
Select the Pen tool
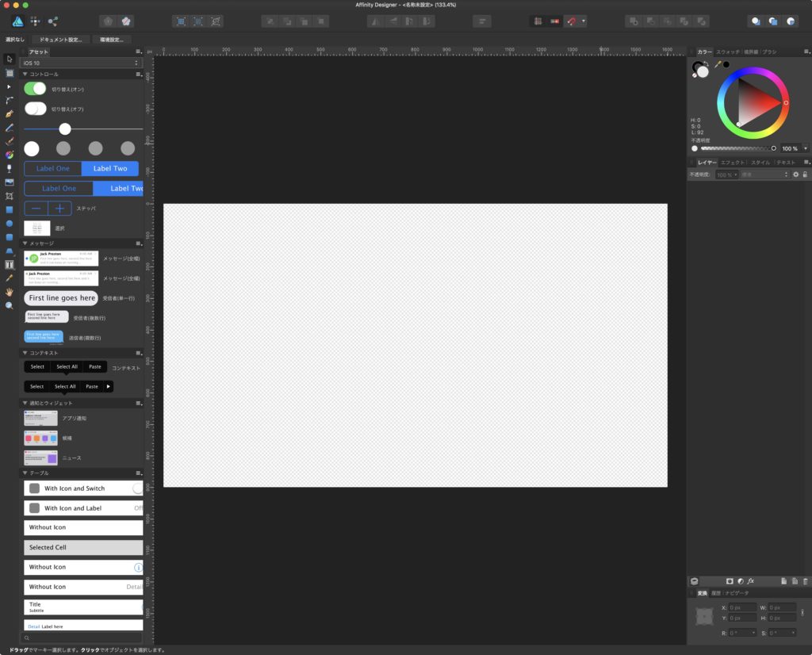10,114
